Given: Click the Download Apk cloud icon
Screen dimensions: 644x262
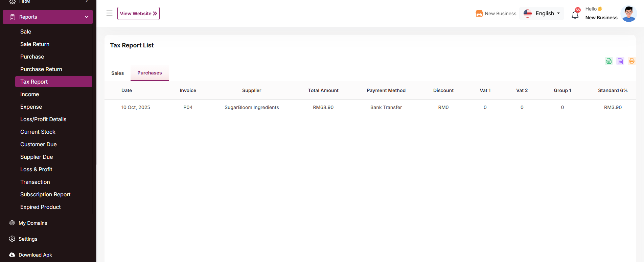Looking at the screenshot, I should coord(12,255).
